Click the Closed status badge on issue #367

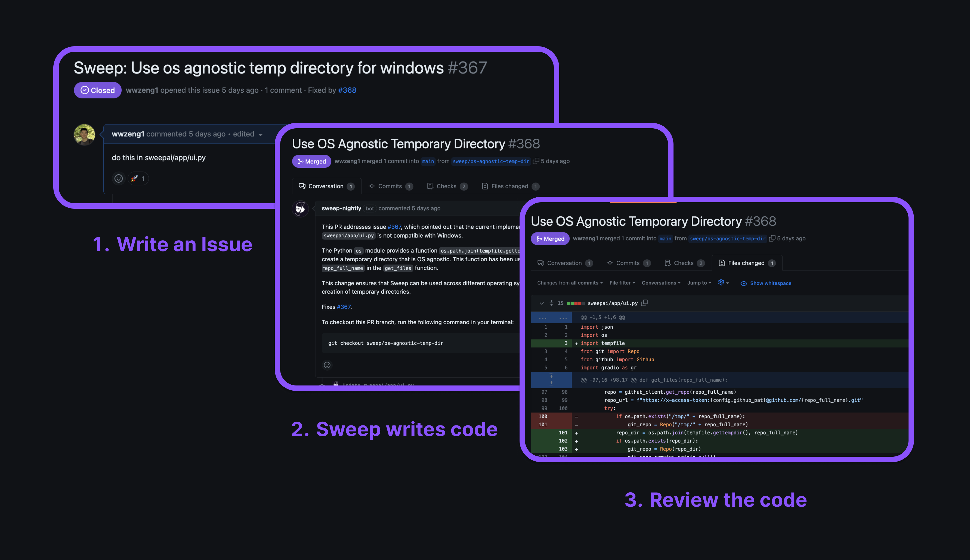coord(98,90)
